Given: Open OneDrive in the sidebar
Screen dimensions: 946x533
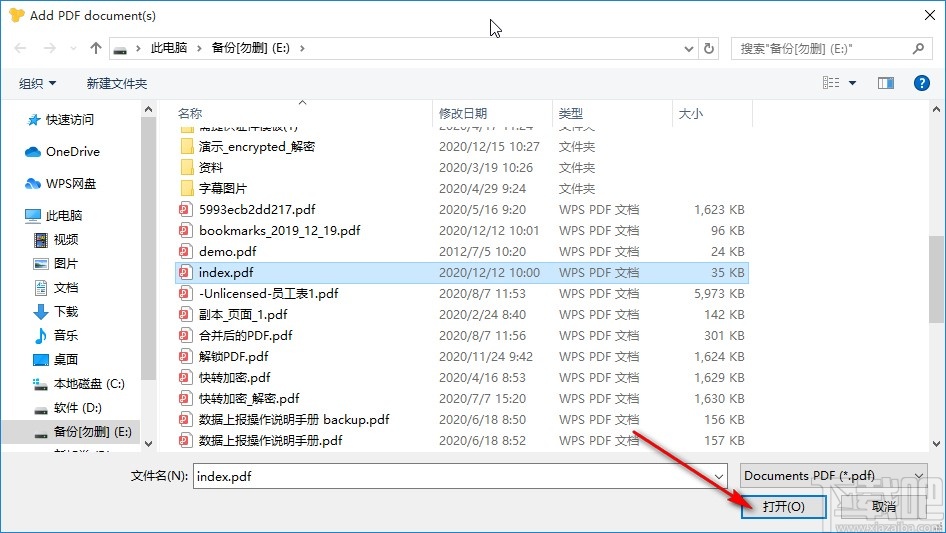Looking at the screenshot, I should tap(62, 152).
